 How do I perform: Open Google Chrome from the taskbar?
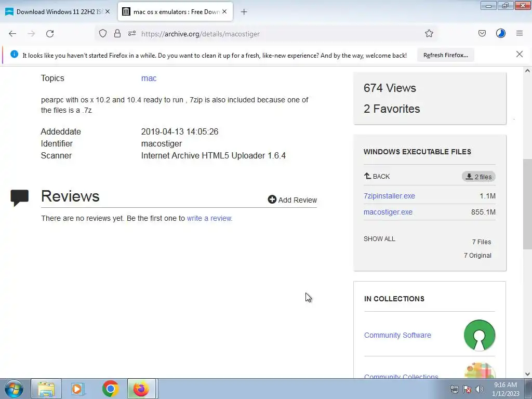click(110, 389)
